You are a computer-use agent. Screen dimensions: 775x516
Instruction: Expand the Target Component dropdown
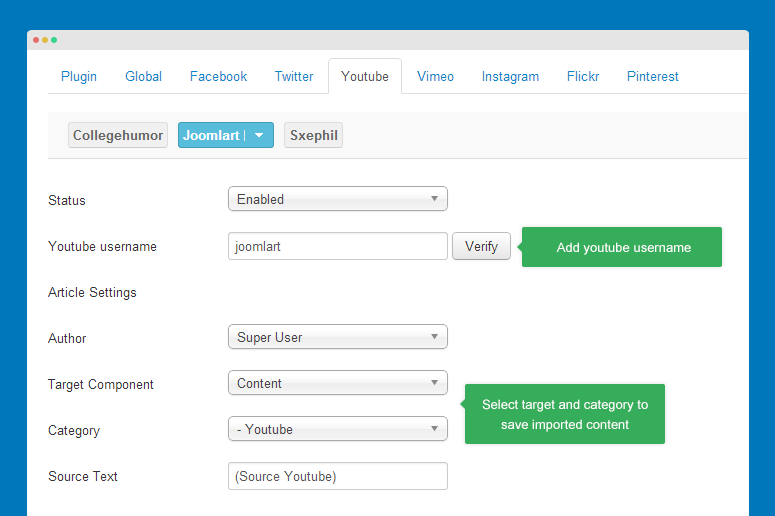click(338, 383)
